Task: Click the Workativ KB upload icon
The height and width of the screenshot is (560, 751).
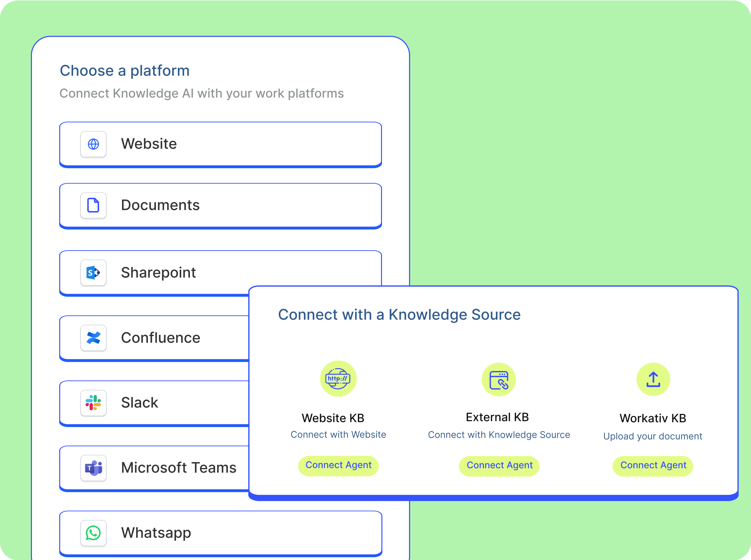Action: click(653, 379)
